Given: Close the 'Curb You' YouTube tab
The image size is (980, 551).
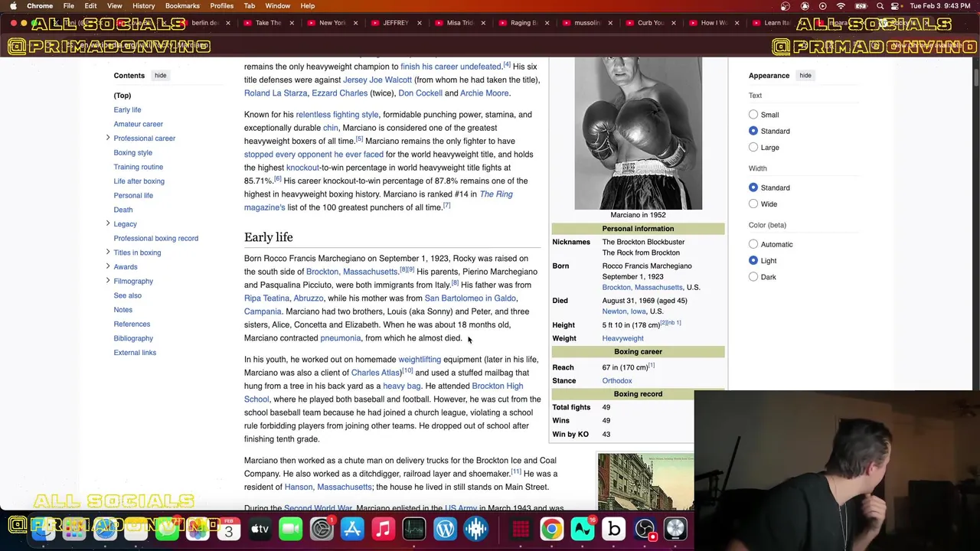Looking at the screenshot, I should point(673,23).
